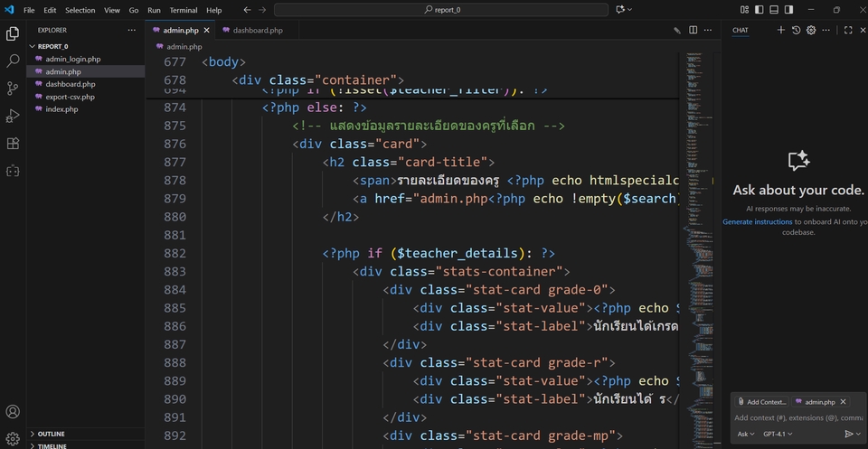The width and height of the screenshot is (868, 449).
Task: Close the admin.php editor tab
Action: pyautogui.click(x=206, y=31)
